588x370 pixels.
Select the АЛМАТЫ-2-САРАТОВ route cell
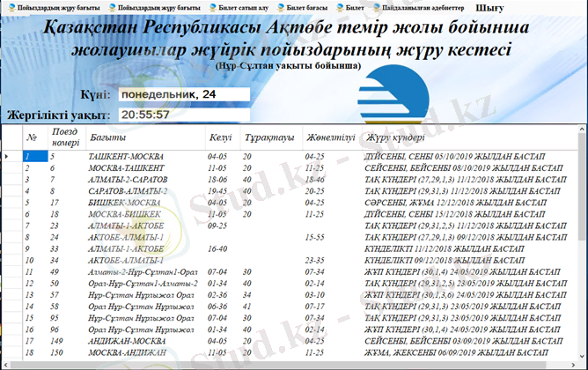point(145,180)
